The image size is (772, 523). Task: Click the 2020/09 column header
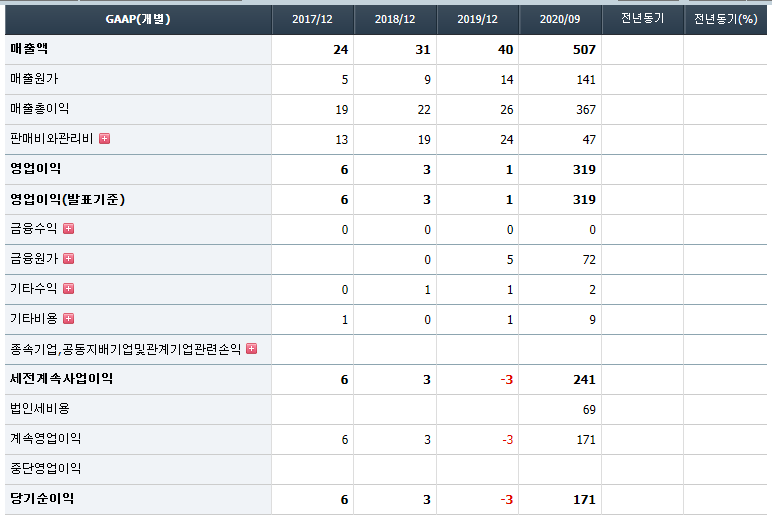560,20
